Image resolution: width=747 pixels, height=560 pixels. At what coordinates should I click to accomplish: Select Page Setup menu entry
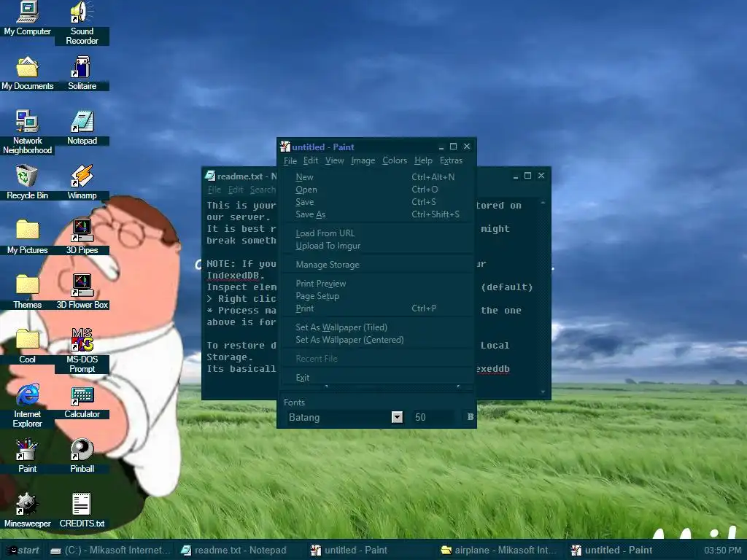click(377, 296)
